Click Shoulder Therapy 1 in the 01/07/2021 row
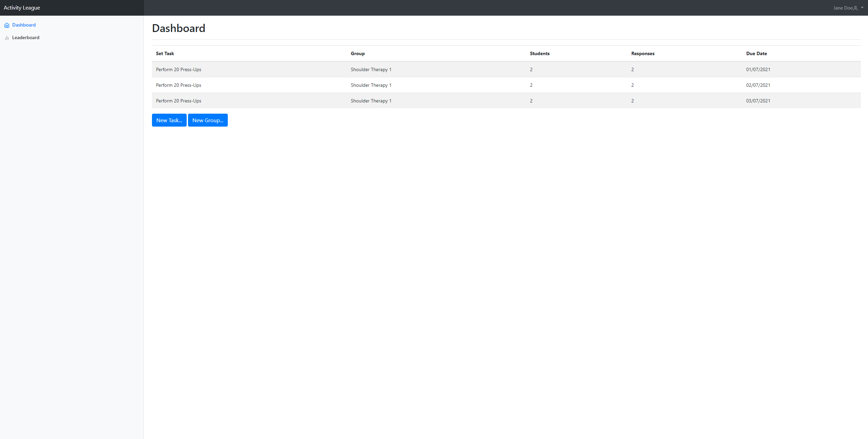 tap(371, 69)
